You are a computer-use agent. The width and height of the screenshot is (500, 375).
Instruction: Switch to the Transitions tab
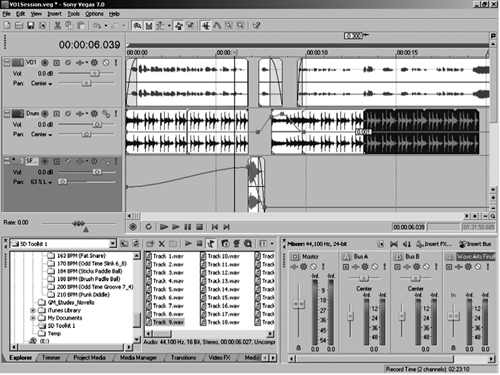point(183,358)
